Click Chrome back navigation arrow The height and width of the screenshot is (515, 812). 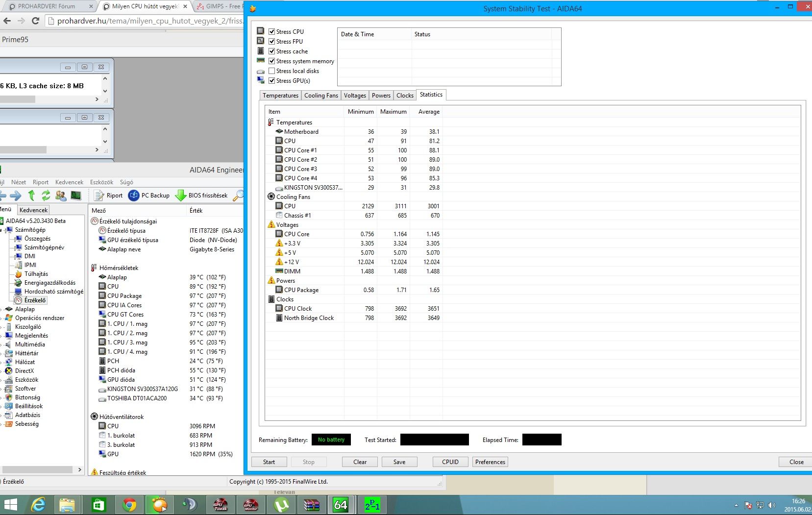click(x=7, y=21)
